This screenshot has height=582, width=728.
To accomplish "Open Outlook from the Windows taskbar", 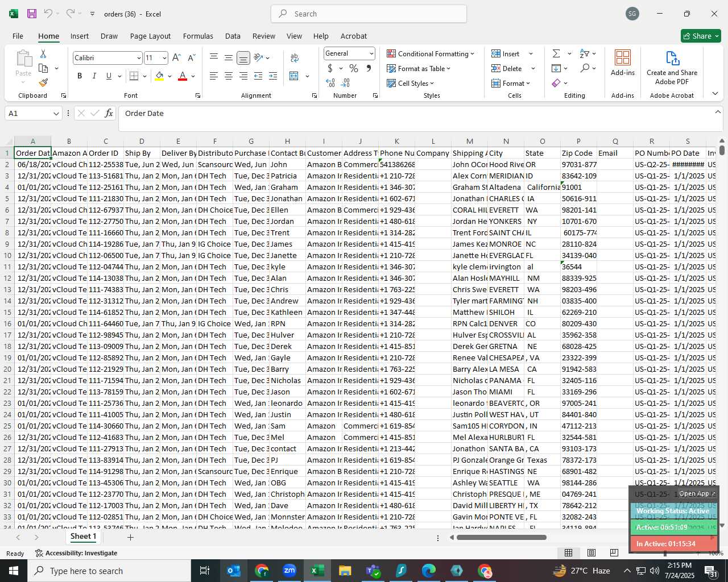I will pyautogui.click(x=234, y=571).
